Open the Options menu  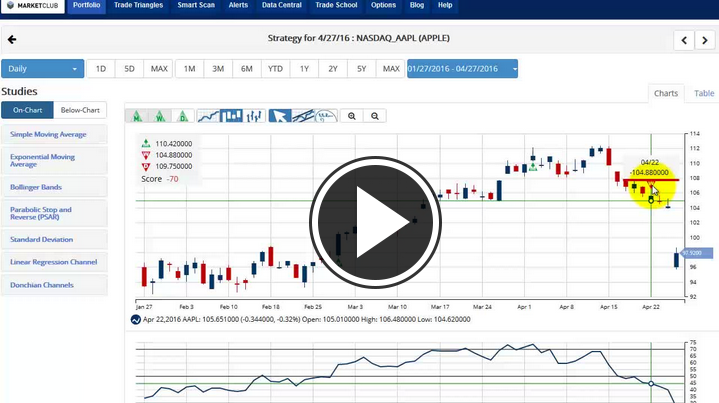point(383,6)
